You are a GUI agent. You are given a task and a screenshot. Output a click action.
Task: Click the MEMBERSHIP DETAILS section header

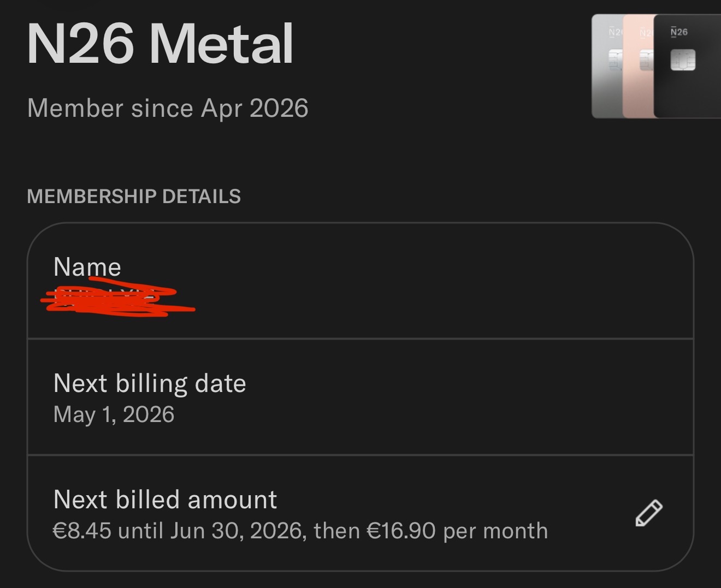(134, 197)
